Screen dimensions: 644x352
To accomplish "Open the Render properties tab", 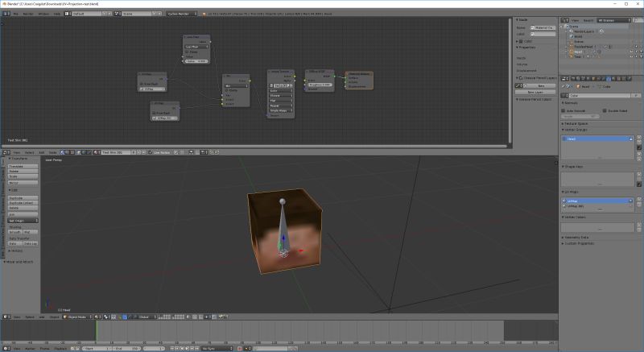I will (573, 79).
